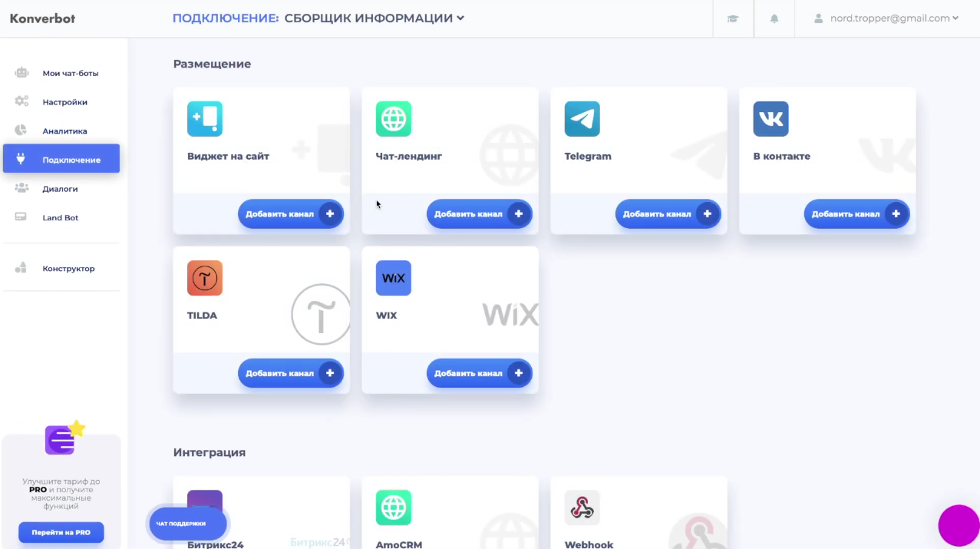The width and height of the screenshot is (980, 549).
Task: Click the gears icon beside "Настройки"
Action: [21, 101]
